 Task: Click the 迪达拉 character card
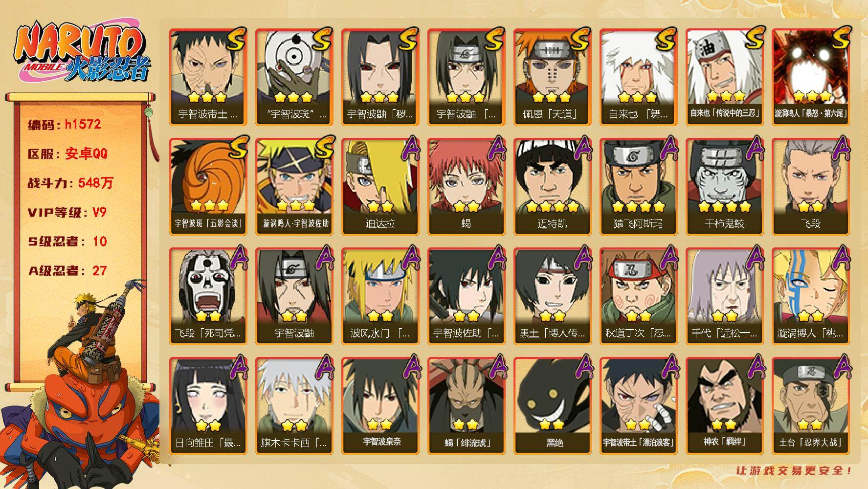pyautogui.click(x=380, y=187)
